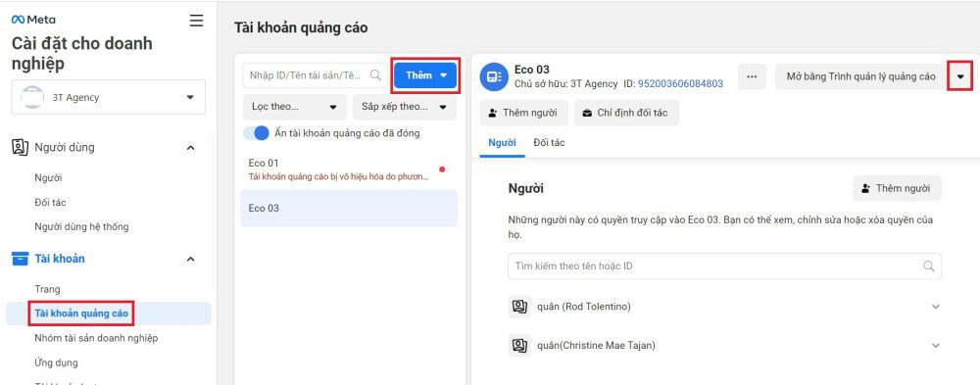Switch to the Đối tác tab
980x385 pixels.
pos(549,142)
